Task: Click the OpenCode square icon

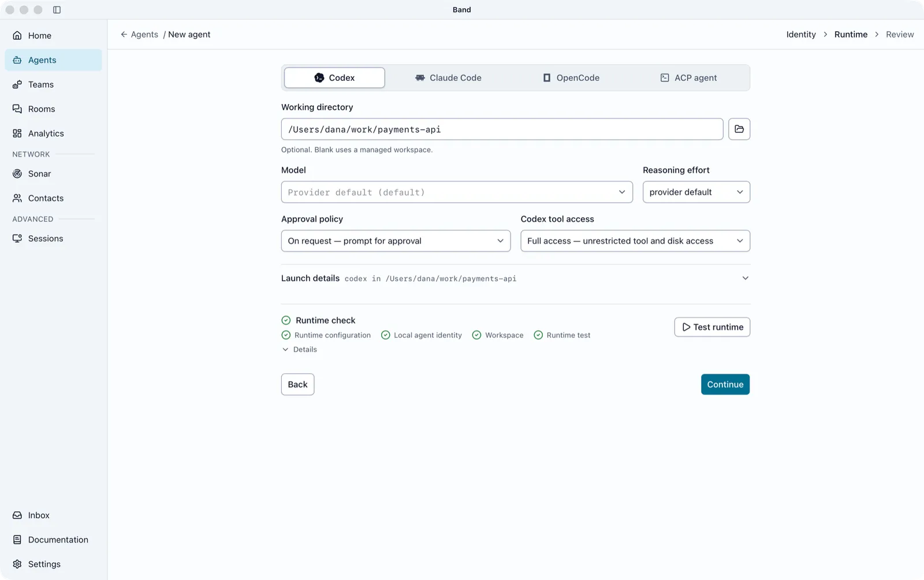Action: (547, 77)
